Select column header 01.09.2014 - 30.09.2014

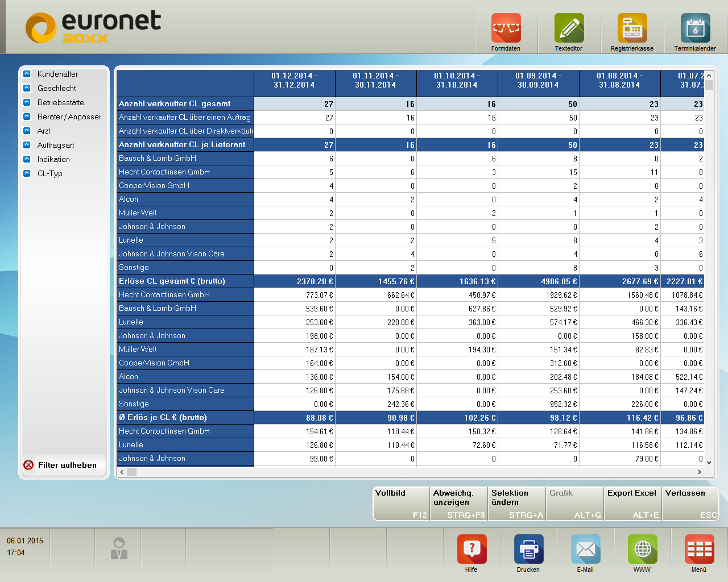(539, 84)
